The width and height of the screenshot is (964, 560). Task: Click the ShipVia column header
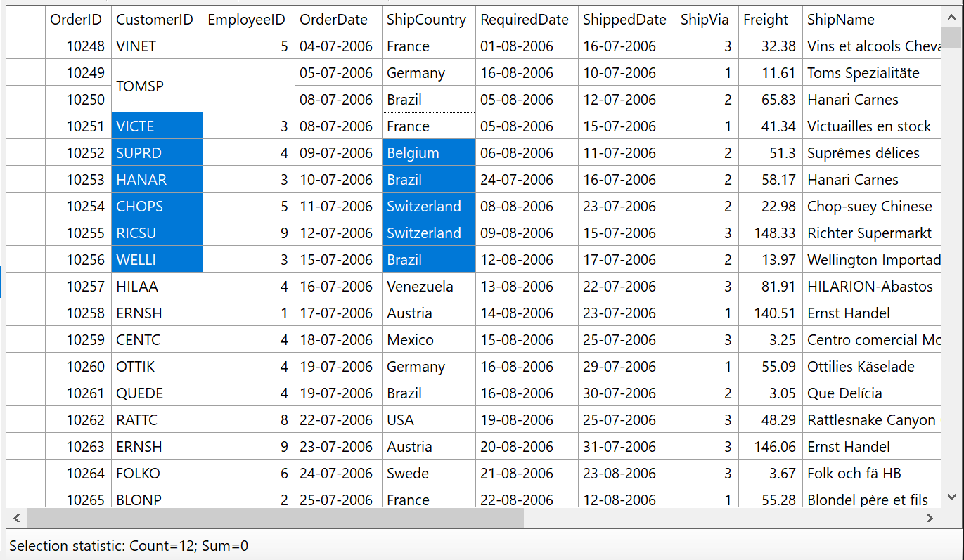707,20
